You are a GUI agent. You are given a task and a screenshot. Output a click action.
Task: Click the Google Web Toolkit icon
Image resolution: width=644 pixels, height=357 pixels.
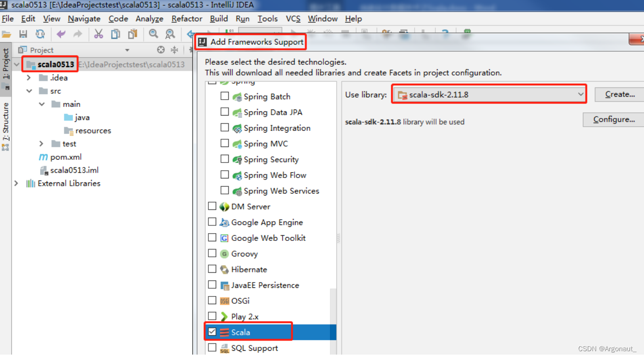(224, 238)
